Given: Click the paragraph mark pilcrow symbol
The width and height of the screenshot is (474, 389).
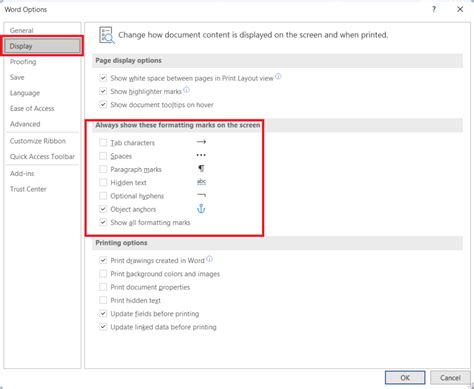Looking at the screenshot, I should (201, 169).
